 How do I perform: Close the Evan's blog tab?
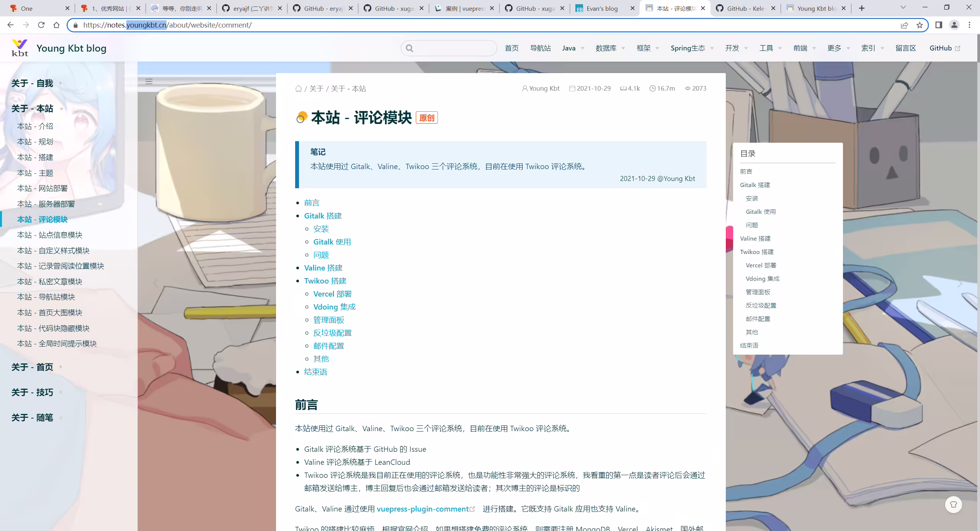[632, 8]
